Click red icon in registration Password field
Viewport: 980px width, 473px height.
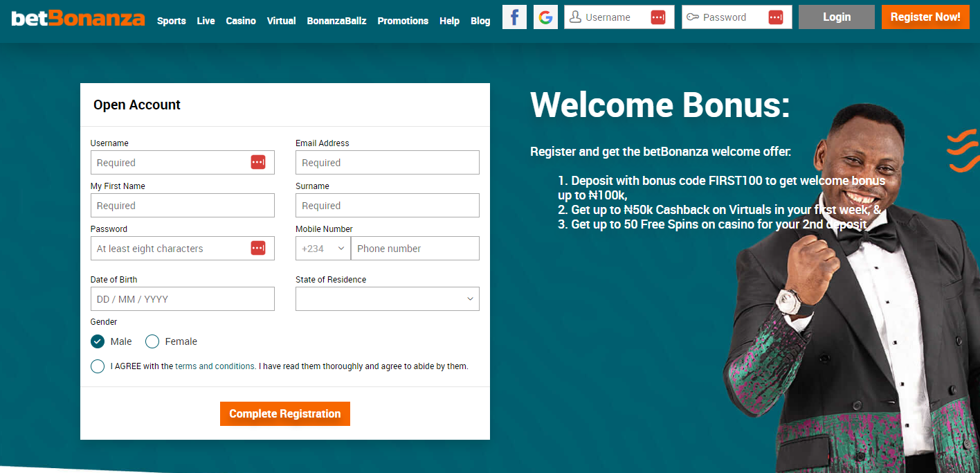coord(257,248)
